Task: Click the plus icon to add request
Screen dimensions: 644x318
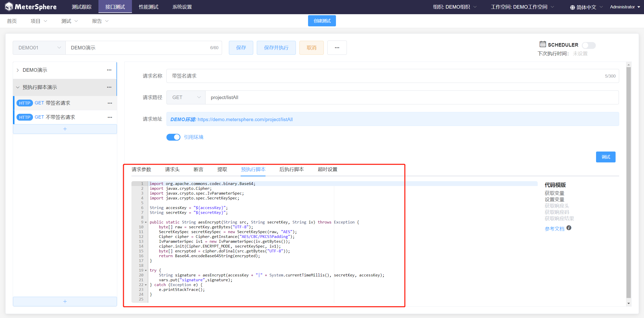Action: click(65, 129)
